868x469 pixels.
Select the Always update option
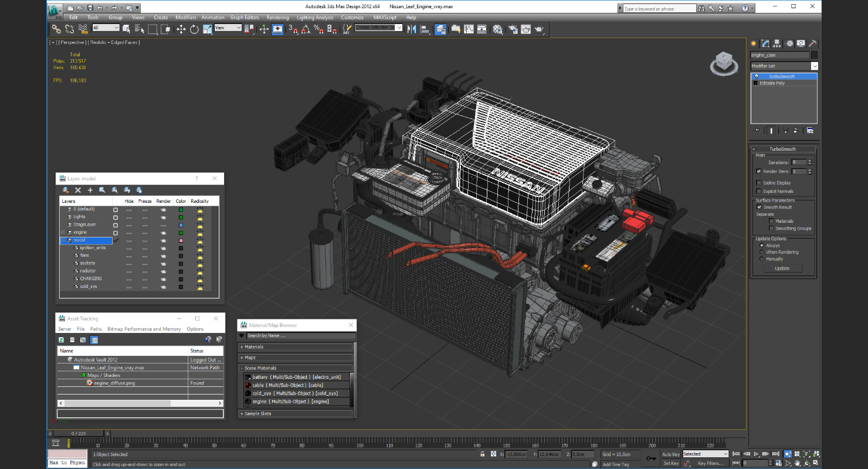pos(762,246)
